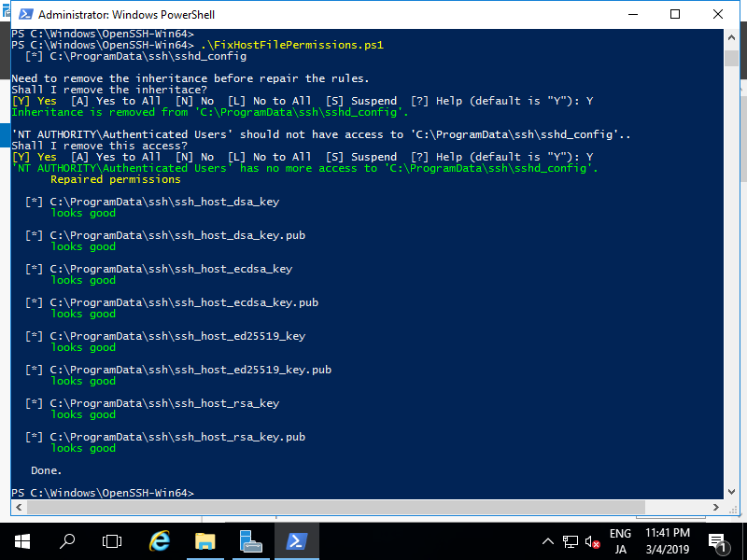Launch Internet Explorer from the taskbar
Screen dimensions: 747x560
coord(159,541)
